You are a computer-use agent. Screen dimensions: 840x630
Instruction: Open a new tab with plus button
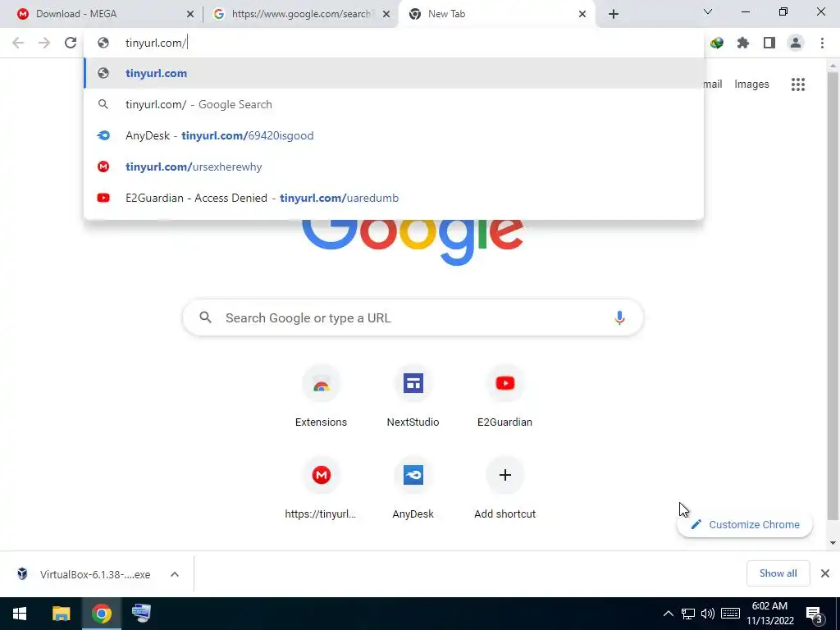(614, 14)
